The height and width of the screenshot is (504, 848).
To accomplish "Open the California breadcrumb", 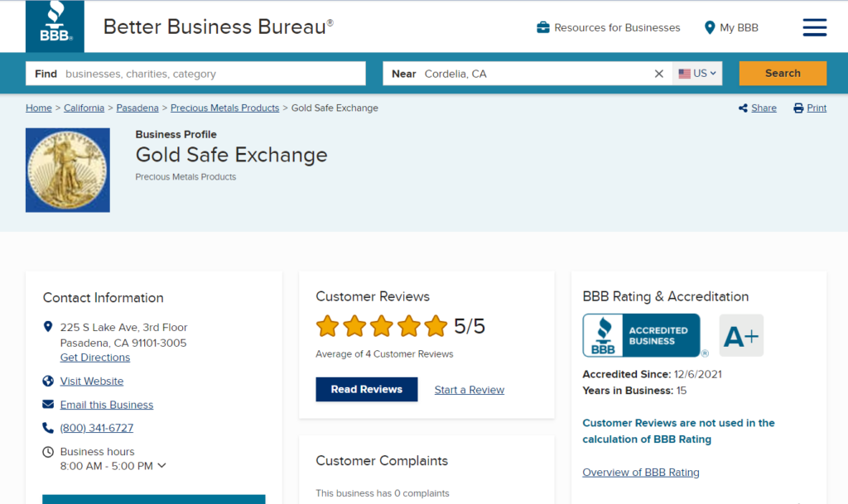I will [x=84, y=108].
